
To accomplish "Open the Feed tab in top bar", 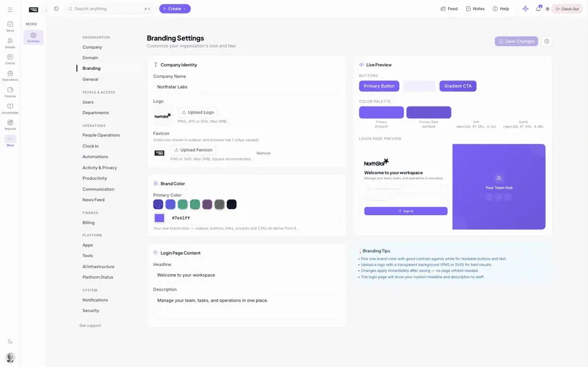I will tap(449, 9).
